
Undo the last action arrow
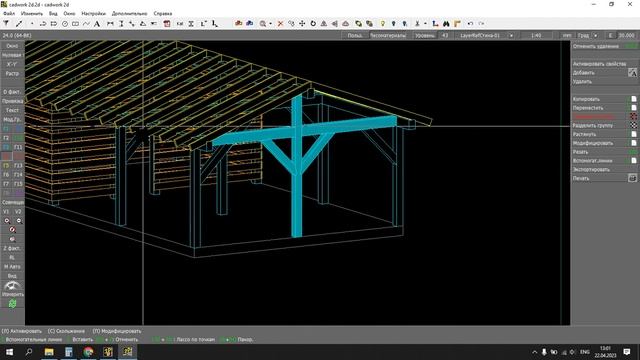pos(470,24)
